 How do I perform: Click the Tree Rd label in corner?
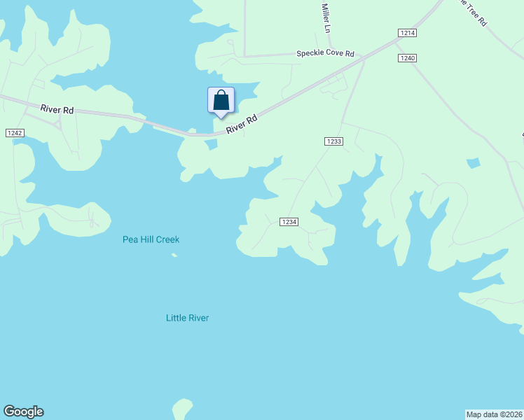coord(474,13)
